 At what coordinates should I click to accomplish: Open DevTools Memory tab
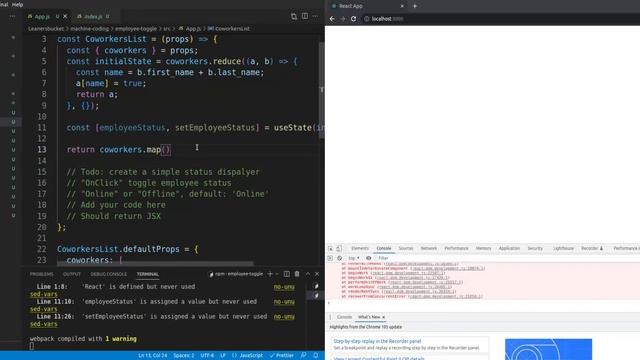click(484, 248)
